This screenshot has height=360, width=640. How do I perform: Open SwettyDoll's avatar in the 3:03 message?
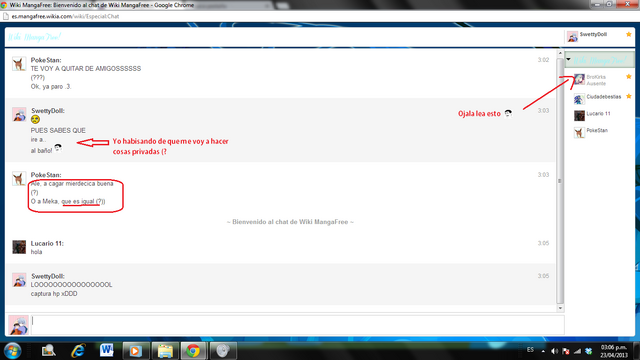click(19, 115)
